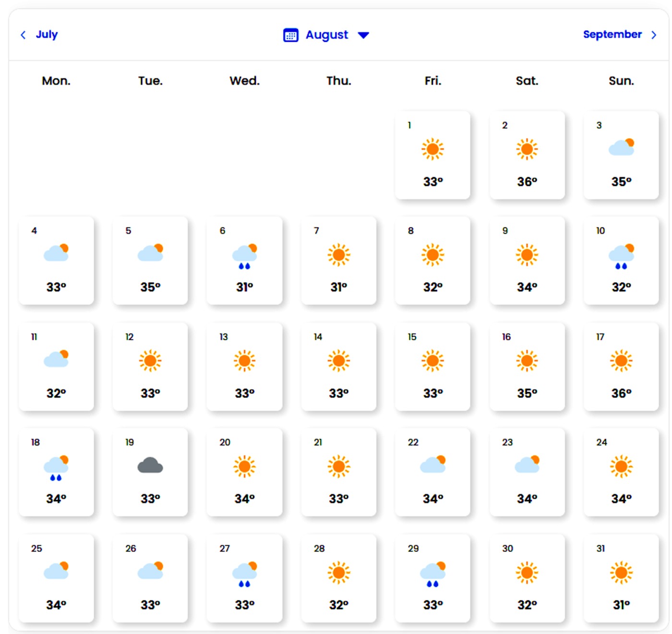Go to previous month July

(47, 35)
